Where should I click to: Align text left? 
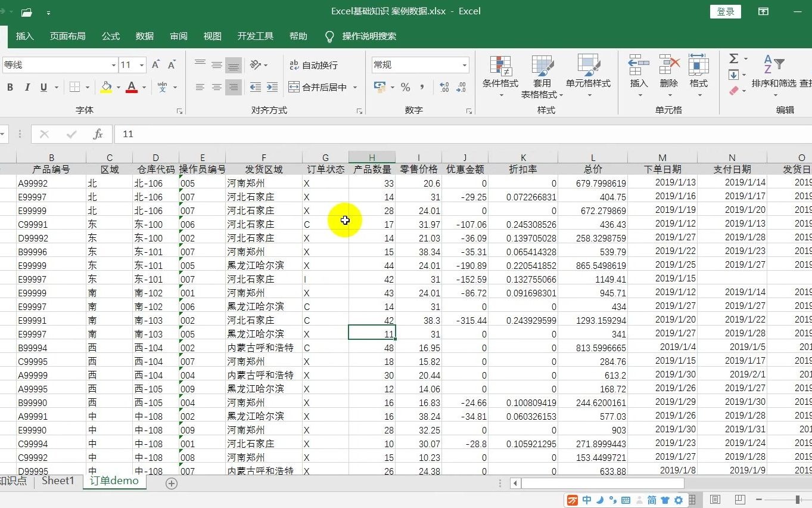[200, 88]
